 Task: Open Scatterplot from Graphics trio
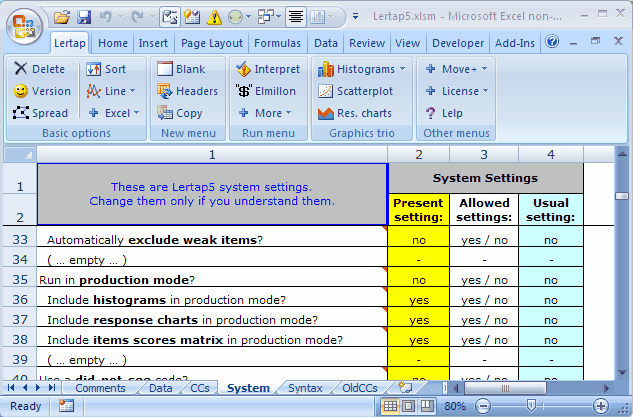click(355, 91)
